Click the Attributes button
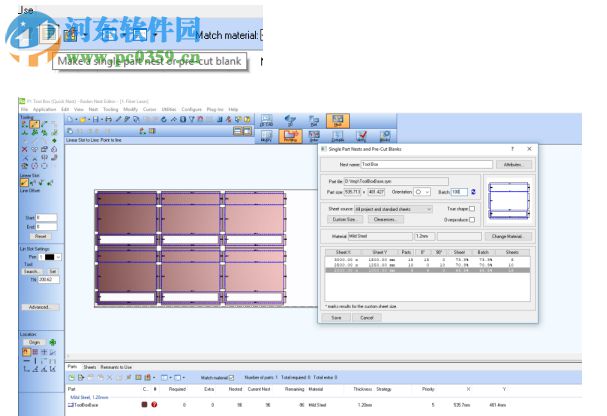Screen dimensions: 607x416 pyautogui.click(x=514, y=164)
